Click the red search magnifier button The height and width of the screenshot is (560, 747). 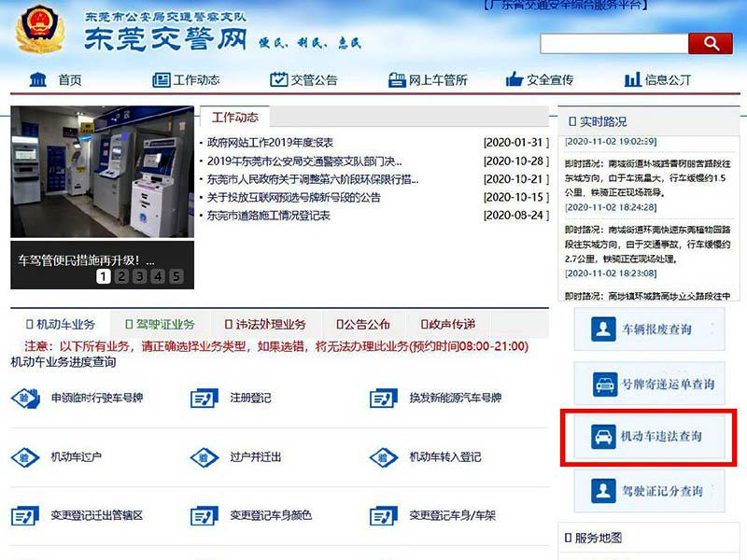coord(710,43)
